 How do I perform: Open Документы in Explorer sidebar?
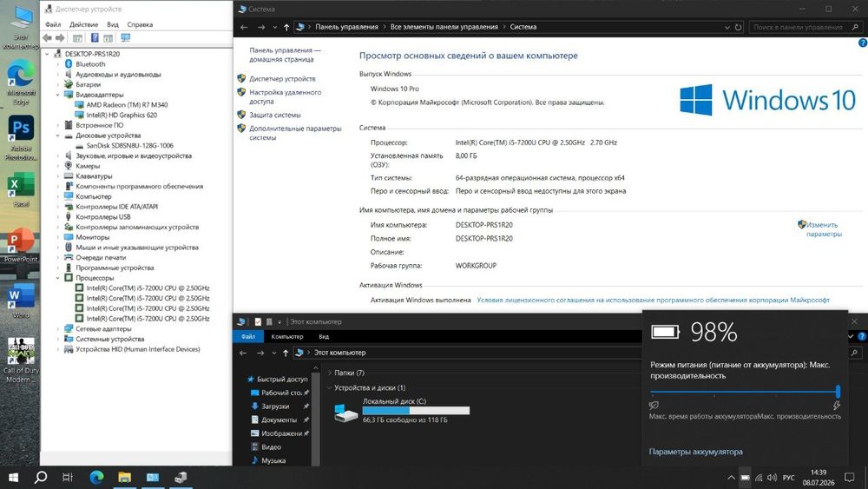pyautogui.click(x=279, y=420)
